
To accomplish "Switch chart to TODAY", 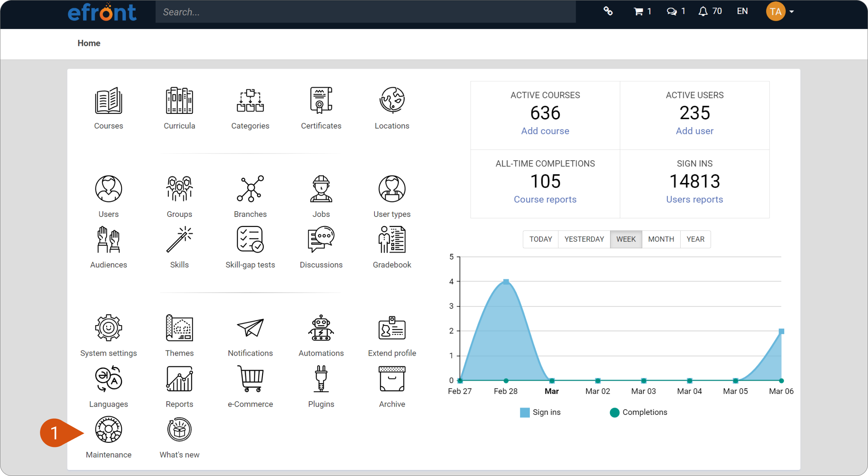I will 541,239.
